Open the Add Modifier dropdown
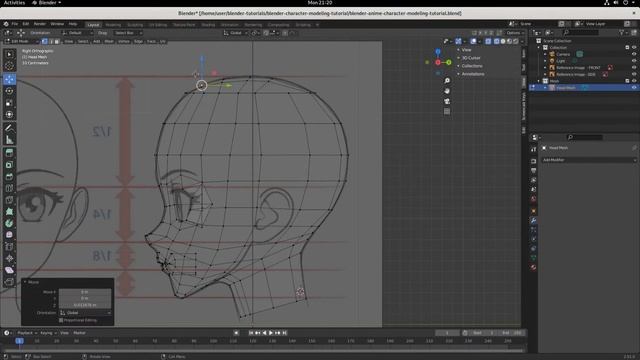This screenshot has height=360, width=640. coord(589,160)
